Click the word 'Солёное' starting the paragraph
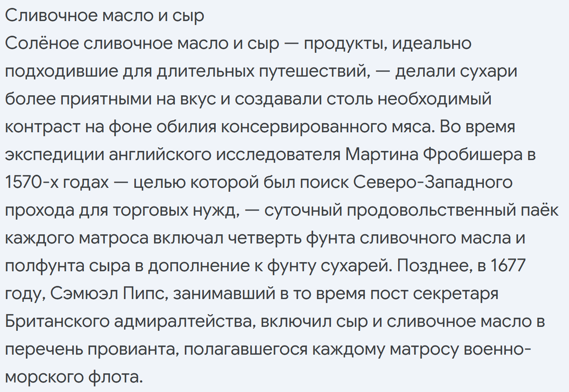This screenshot has height=392, width=569. click(x=42, y=43)
